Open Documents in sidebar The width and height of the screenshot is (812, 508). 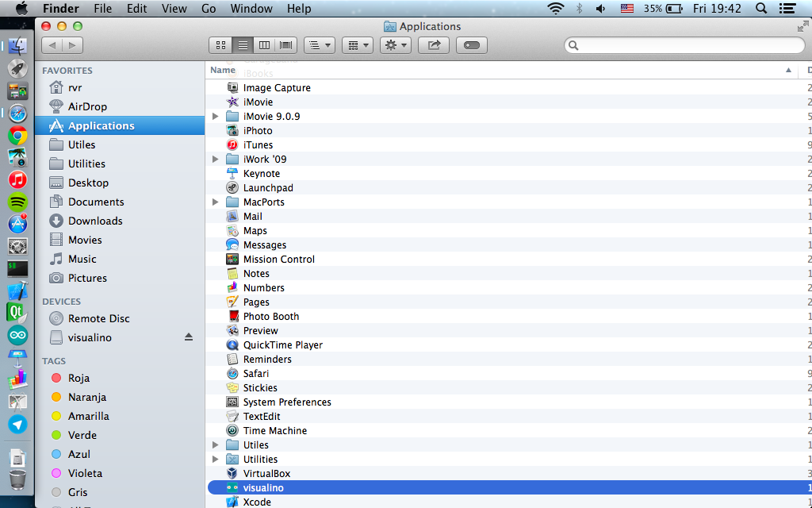[x=120, y=202]
